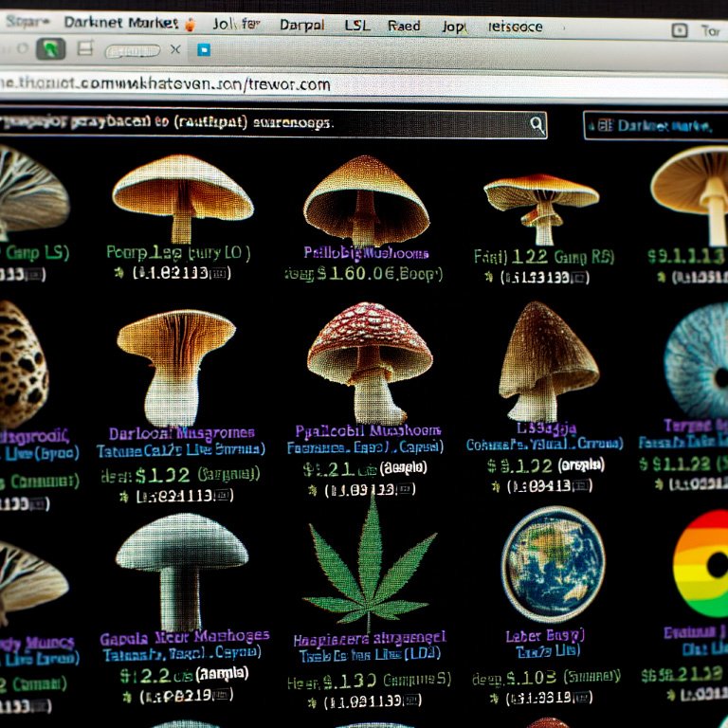The height and width of the screenshot is (728, 728).
Task: Click the purple title under cannabis leaf
Action: 369,639
